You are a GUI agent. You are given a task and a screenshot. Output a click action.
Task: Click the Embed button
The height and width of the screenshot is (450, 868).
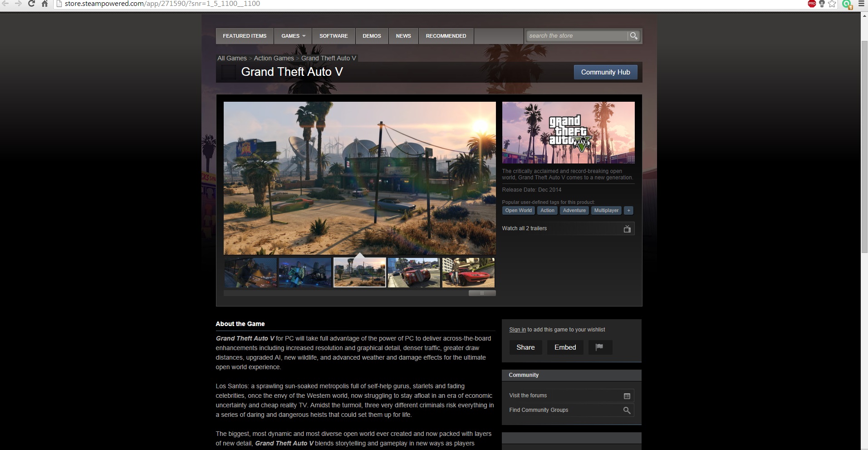point(565,347)
